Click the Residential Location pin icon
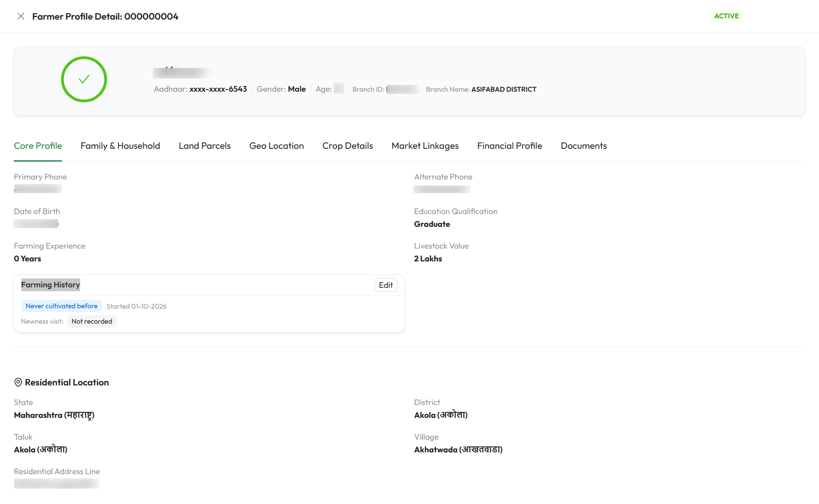The height and width of the screenshot is (504, 819). (x=18, y=382)
